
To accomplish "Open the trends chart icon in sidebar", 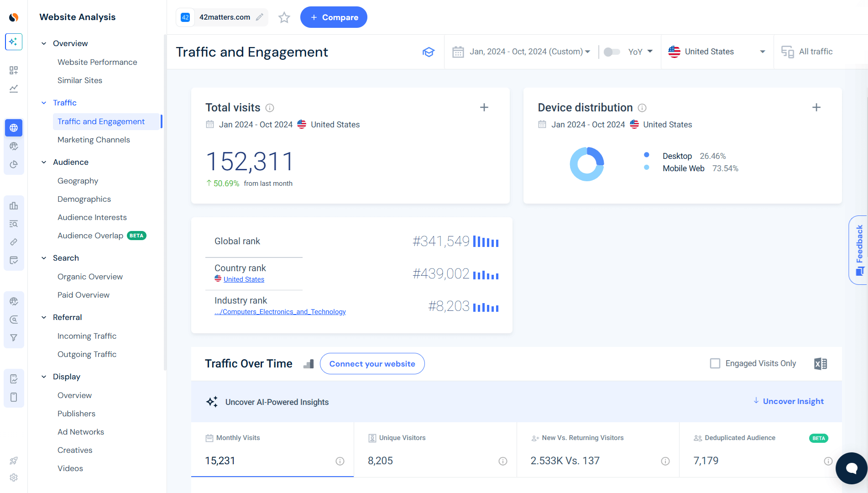I will tap(14, 89).
